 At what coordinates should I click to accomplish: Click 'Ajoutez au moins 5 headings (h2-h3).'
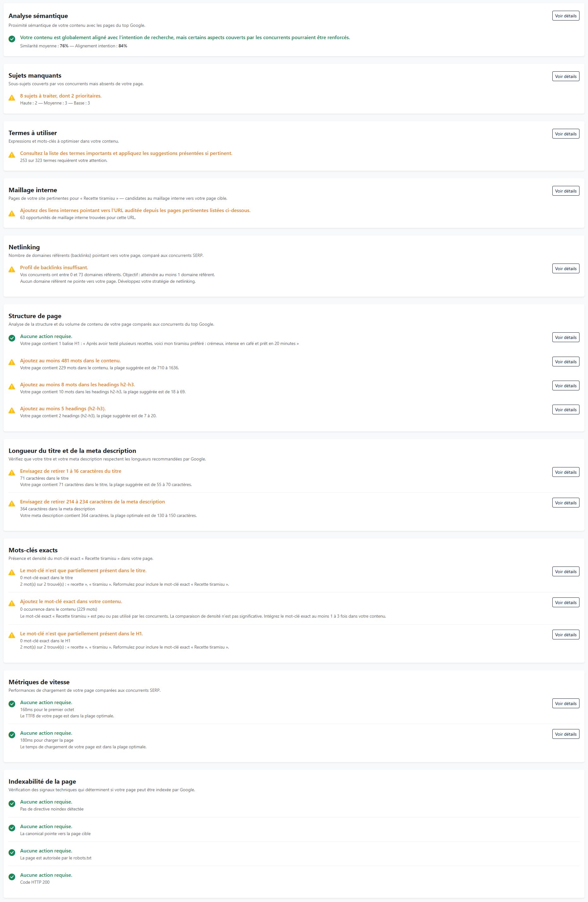click(x=63, y=409)
